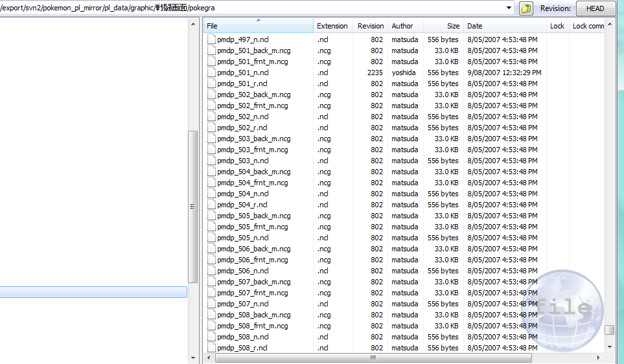This screenshot has width=624, height=364.
Task: Select the file icon of pmdp_506_n.ncl
Action: pyautogui.click(x=211, y=271)
